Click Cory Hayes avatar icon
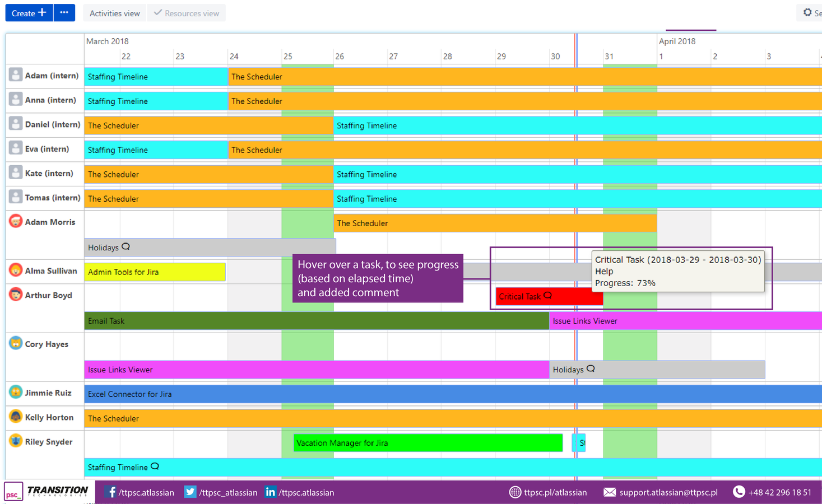The image size is (822, 504). [x=16, y=343]
